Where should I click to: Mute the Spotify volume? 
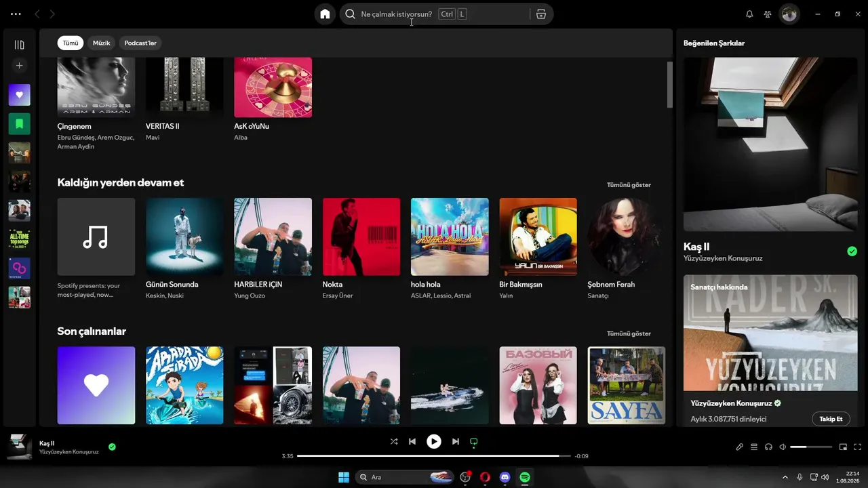(x=783, y=447)
